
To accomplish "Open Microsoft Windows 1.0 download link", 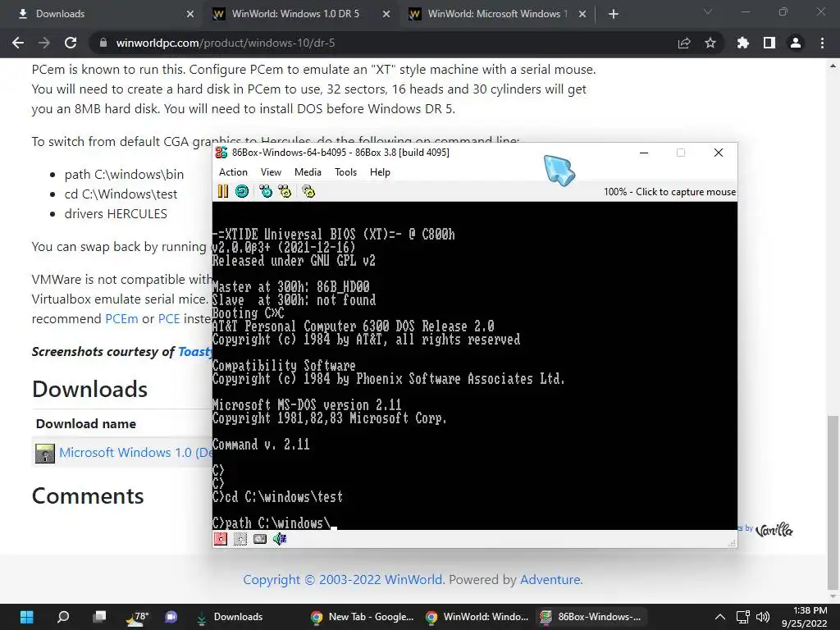I will click(x=135, y=453).
